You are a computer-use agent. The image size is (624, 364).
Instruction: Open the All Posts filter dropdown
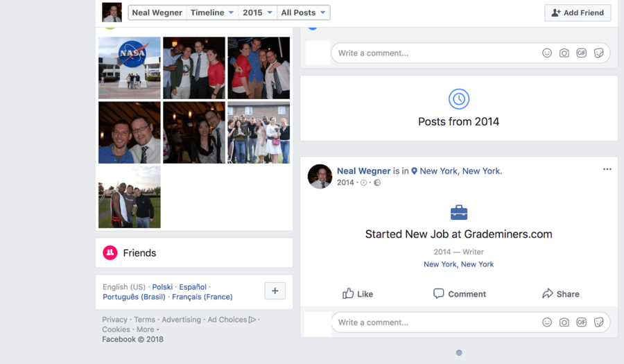(x=303, y=12)
